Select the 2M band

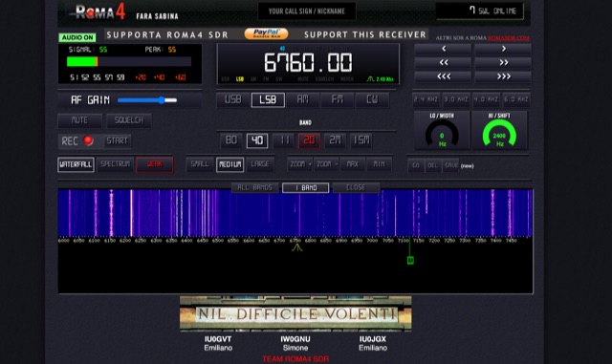336,140
